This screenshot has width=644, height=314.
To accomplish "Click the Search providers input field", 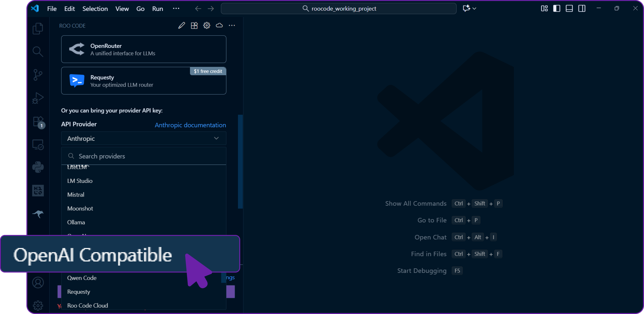I will tap(147, 156).
